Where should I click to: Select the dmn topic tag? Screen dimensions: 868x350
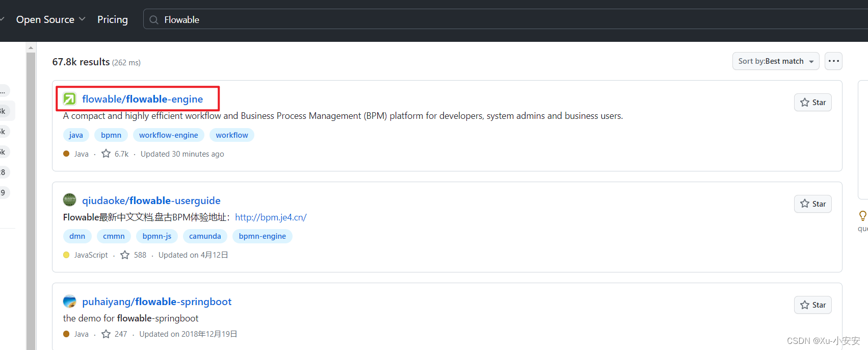click(77, 236)
